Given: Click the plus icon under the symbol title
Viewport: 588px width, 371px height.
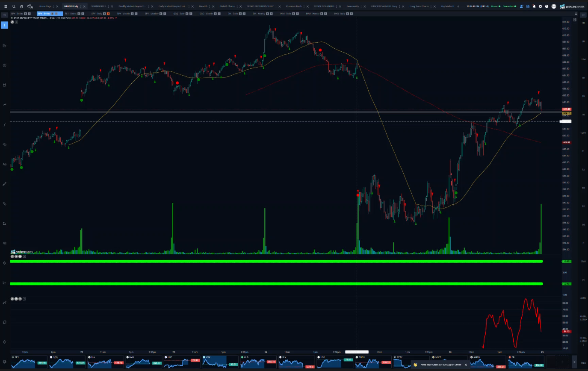Looking at the screenshot, I should (x=16, y=22).
